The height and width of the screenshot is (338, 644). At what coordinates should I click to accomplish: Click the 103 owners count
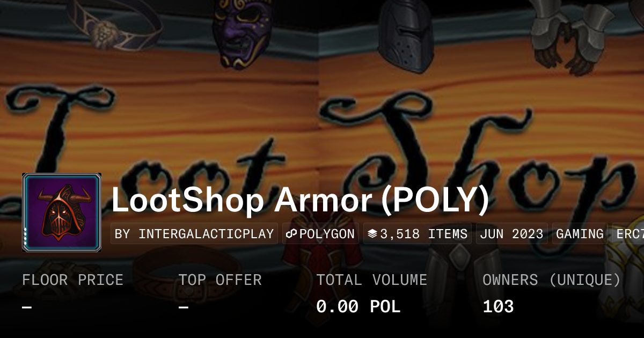pyautogui.click(x=498, y=306)
